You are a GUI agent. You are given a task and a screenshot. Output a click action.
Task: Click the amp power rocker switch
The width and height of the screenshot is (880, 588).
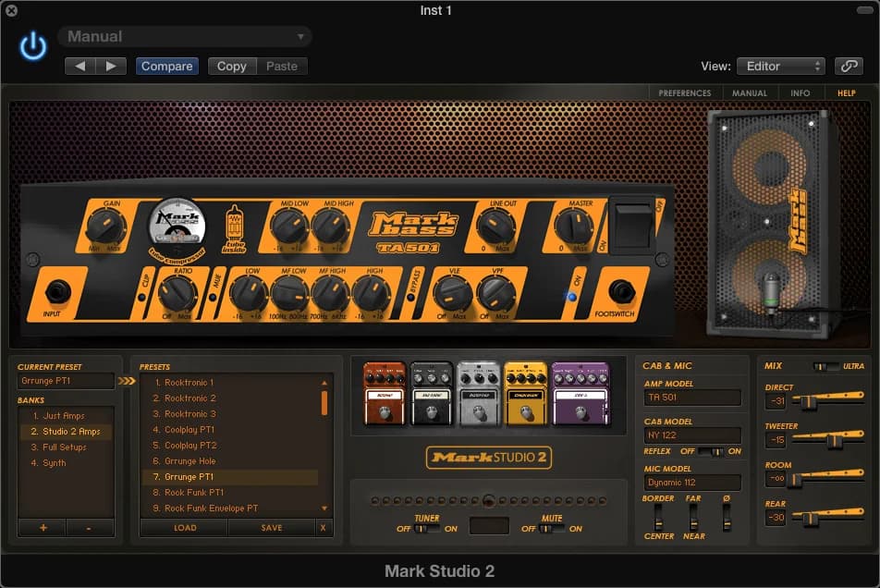pyautogui.click(x=634, y=225)
